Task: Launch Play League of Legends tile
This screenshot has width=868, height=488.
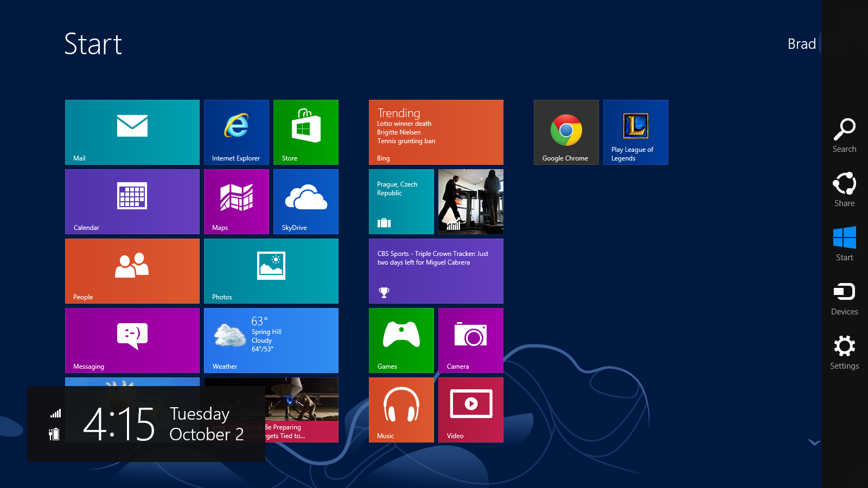Action: pyautogui.click(x=636, y=132)
